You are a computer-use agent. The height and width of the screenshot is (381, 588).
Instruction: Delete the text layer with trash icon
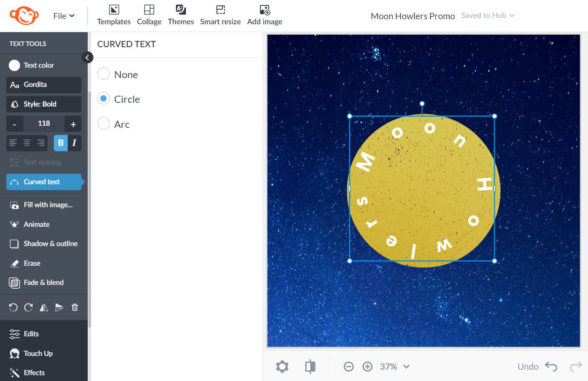(75, 307)
